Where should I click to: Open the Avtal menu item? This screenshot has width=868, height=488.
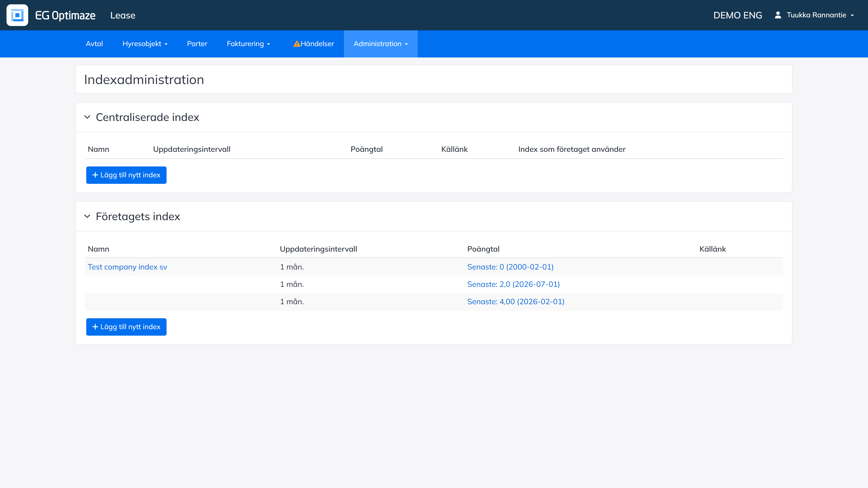94,44
